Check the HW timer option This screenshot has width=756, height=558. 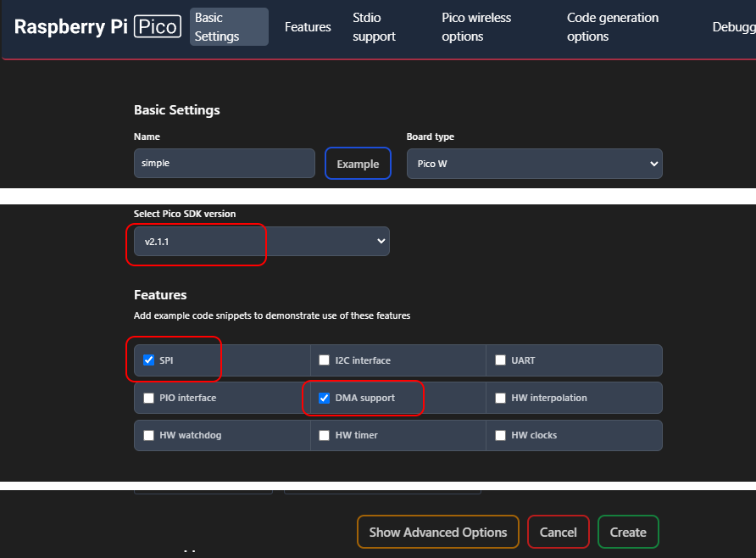pos(324,435)
